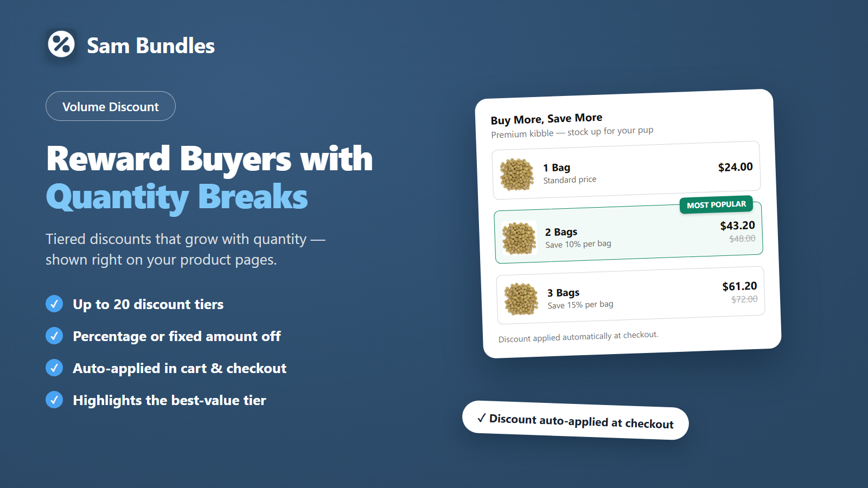This screenshot has height=488, width=868.
Task: Click the Discount auto-applied at checkout pill
Action: coord(576,420)
